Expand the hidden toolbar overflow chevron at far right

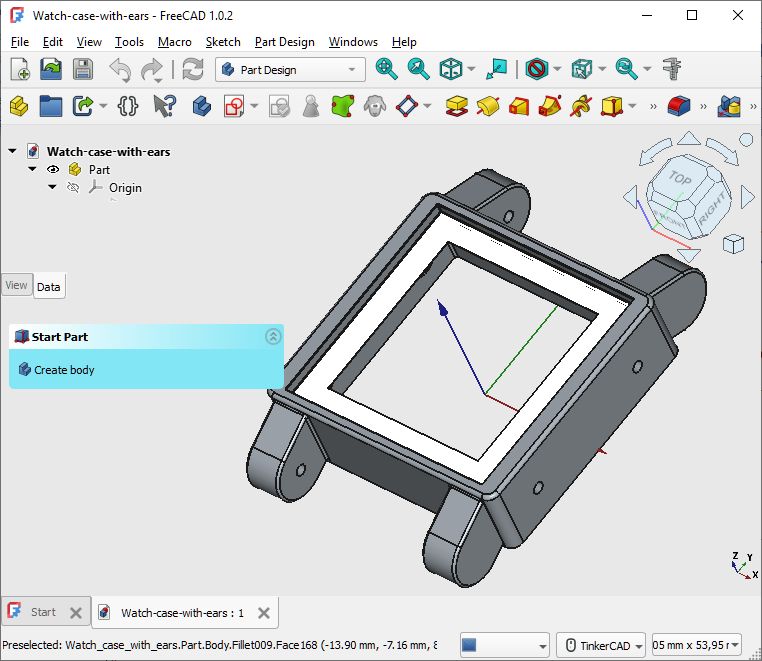(753, 106)
